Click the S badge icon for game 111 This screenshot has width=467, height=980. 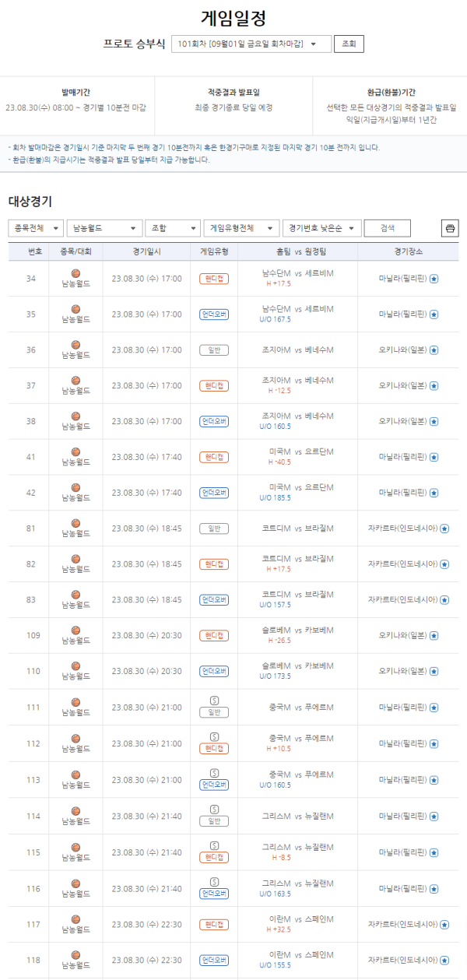click(214, 701)
